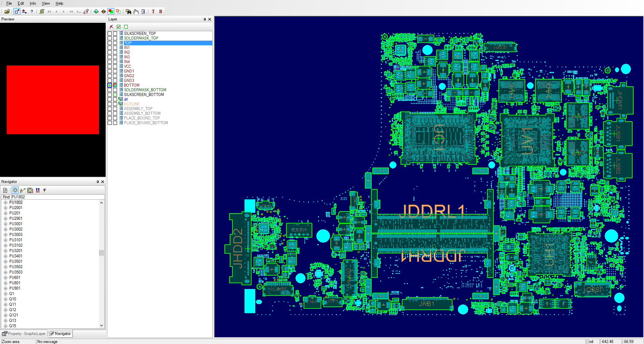Click the open file folder icon
Image resolution: width=644 pixels, height=344 pixels.
pos(7,11)
